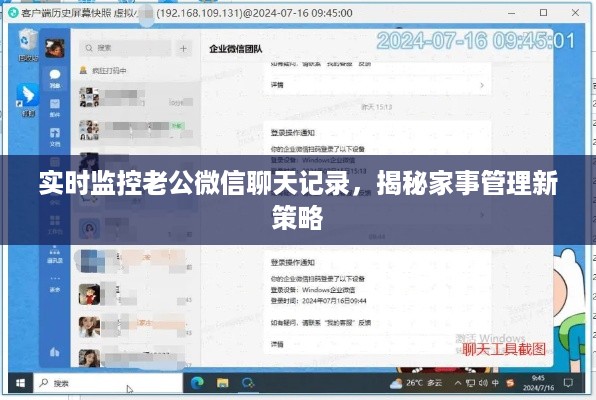Screen dimensions: 596x400
Task: Click the 我的客服 feedback line in lower card
Action: click(321, 323)
